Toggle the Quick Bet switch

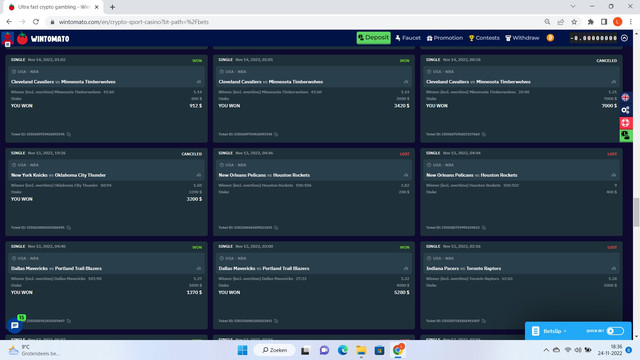(615, 331)
